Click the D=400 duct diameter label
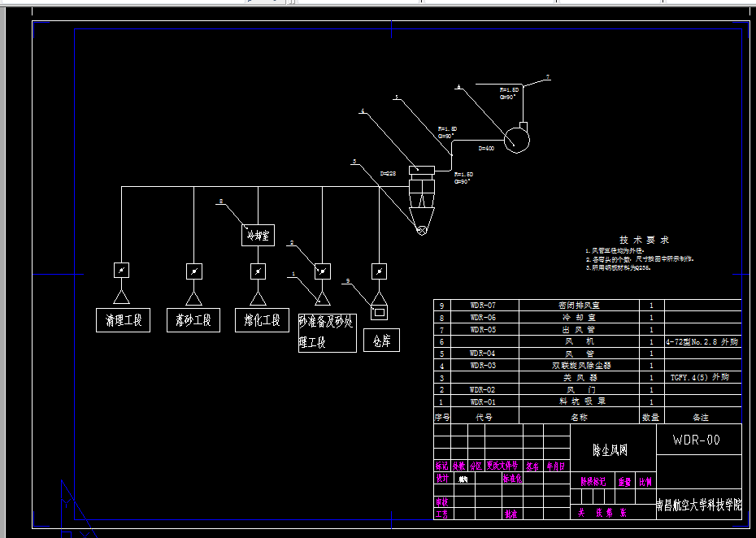The image size is (756, 538). [486, 149]
